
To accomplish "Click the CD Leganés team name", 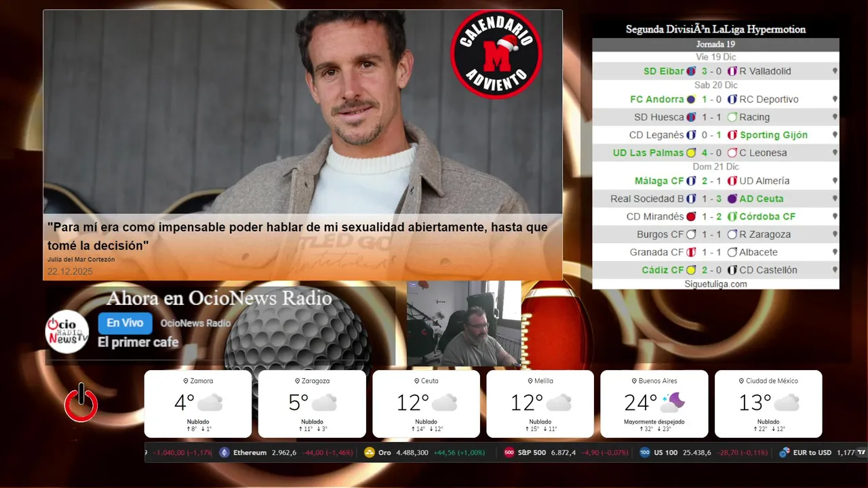I will point(656,135).
